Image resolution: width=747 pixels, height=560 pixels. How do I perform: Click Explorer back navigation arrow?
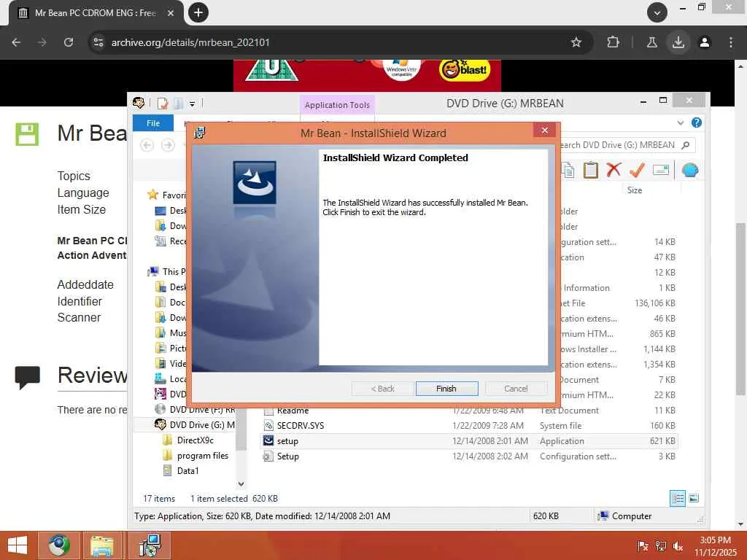coord(147,145)
